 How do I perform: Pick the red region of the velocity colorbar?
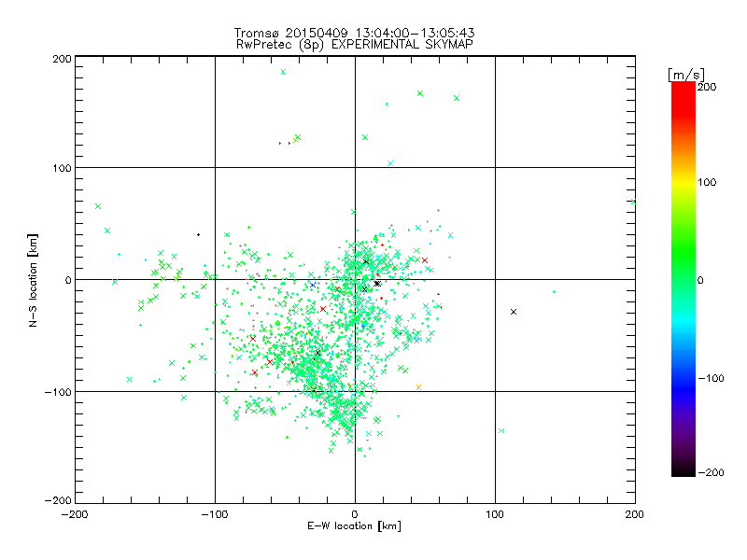click(x=684, y=98)
